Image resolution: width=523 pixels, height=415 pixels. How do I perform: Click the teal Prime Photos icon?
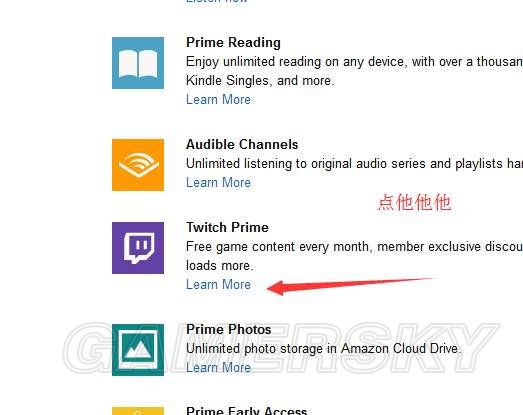(138, 350)
